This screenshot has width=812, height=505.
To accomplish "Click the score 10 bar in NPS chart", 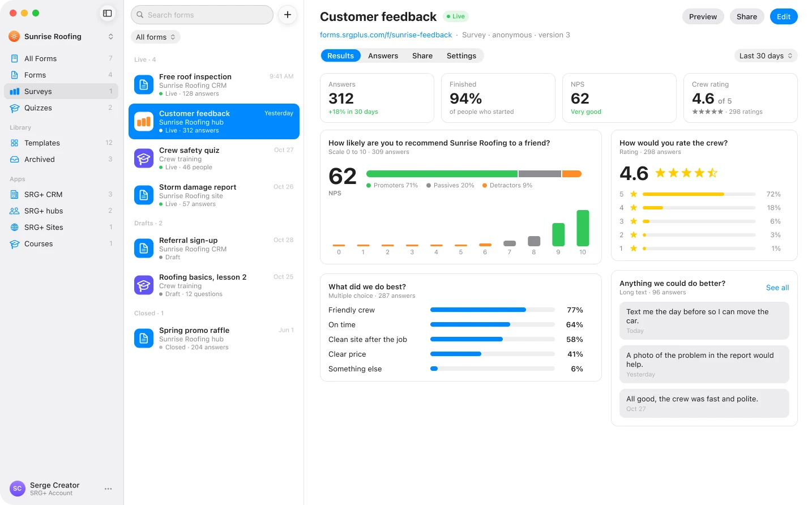I will pos(583,228).
